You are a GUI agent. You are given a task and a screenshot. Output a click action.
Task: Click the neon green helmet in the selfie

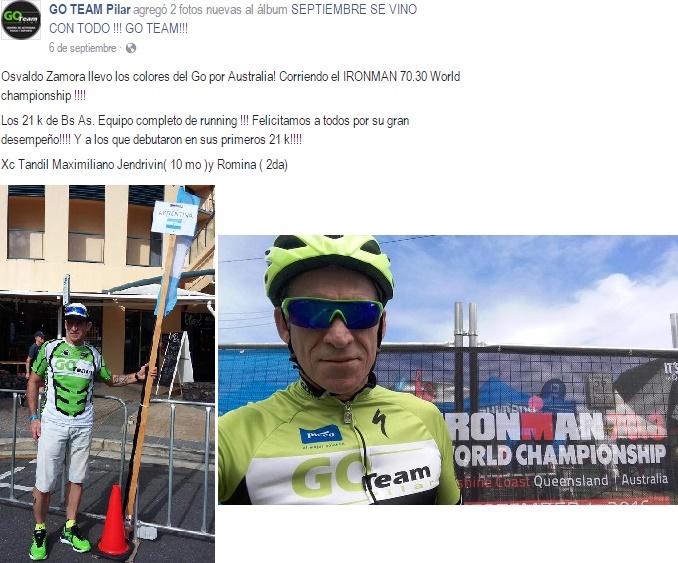329,266
